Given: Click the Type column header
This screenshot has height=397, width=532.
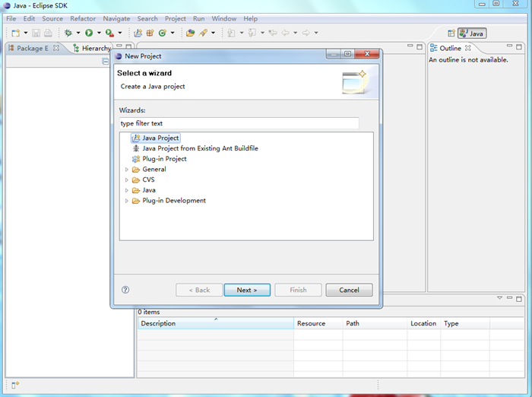Looking at the screenshot, I should coord(465,323).
